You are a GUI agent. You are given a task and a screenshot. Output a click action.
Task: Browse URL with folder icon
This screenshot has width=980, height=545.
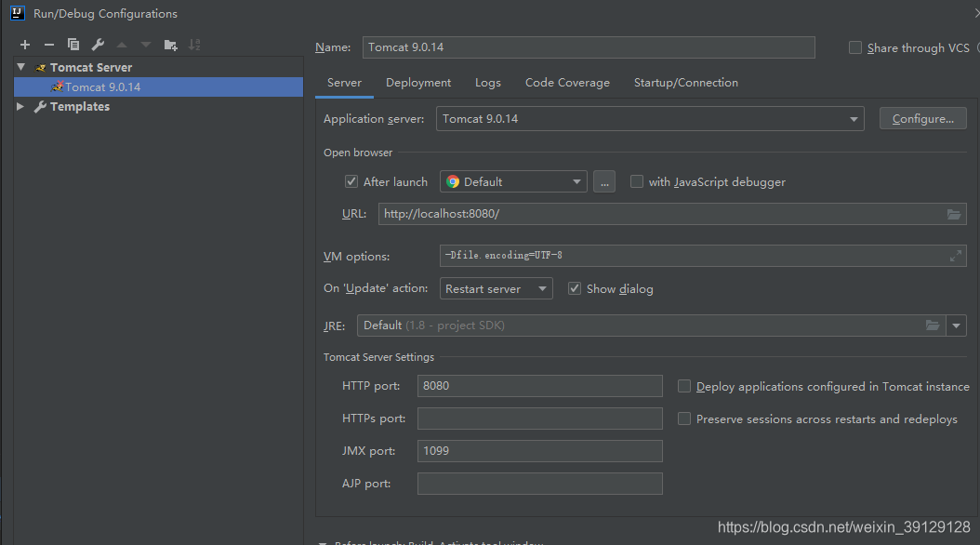pos(954,215)
